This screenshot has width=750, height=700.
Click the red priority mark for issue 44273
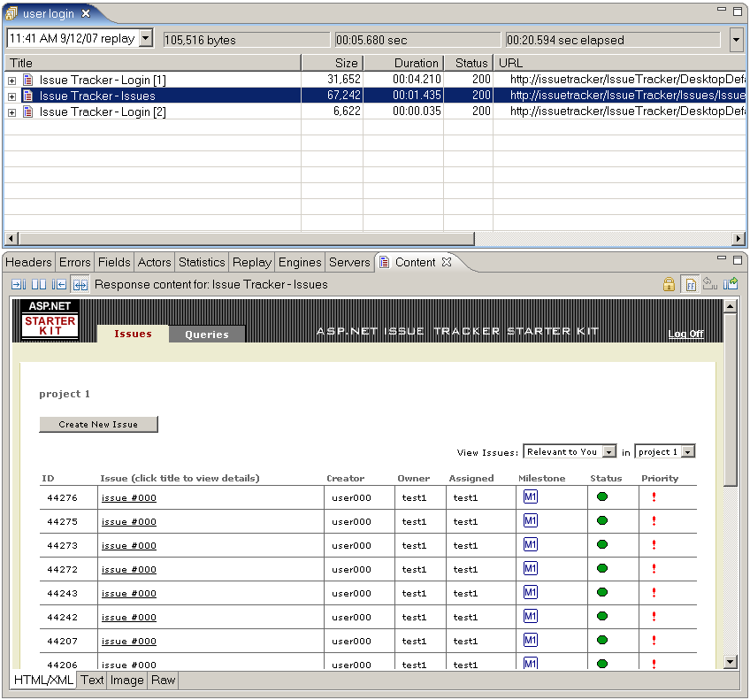tap(654, 545)
